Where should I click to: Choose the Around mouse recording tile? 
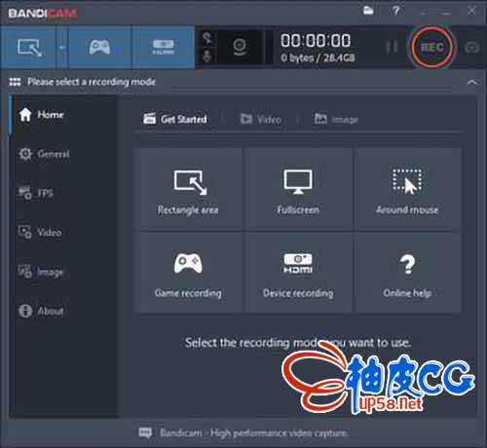point(407,189)
